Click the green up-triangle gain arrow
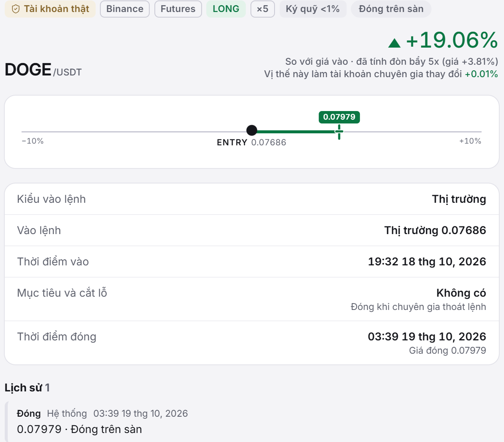This screenshot has width=504, height=442. click(x=394, y=43)
